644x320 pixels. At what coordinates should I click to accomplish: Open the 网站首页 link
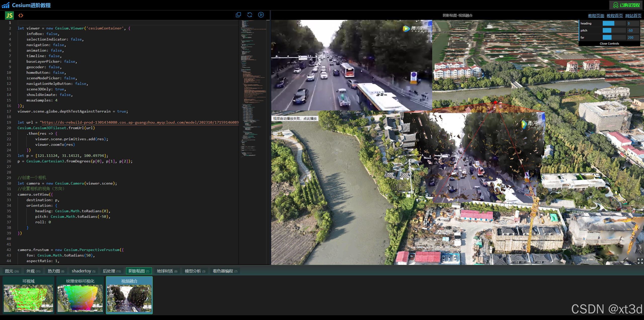click(633, 16)
